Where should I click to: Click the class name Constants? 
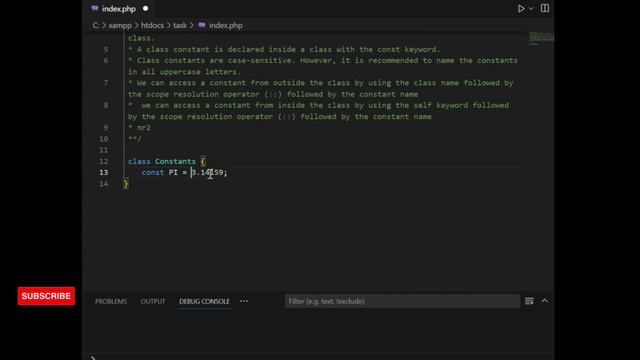tap(175, 161)
